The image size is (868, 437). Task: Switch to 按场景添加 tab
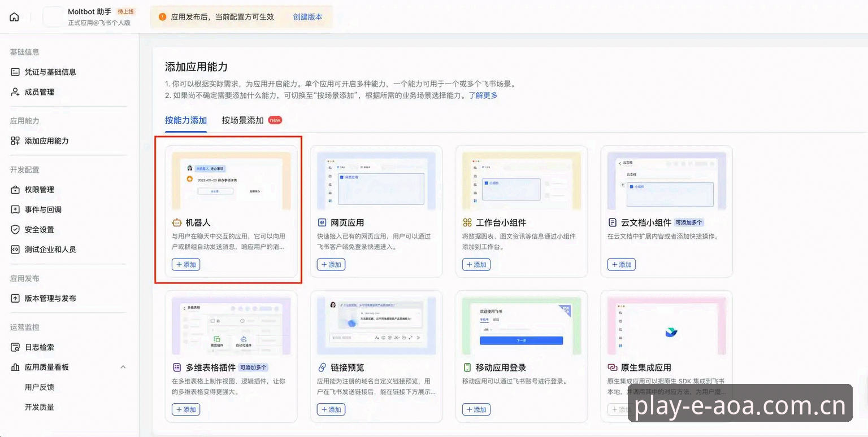[x=243, y=120]
